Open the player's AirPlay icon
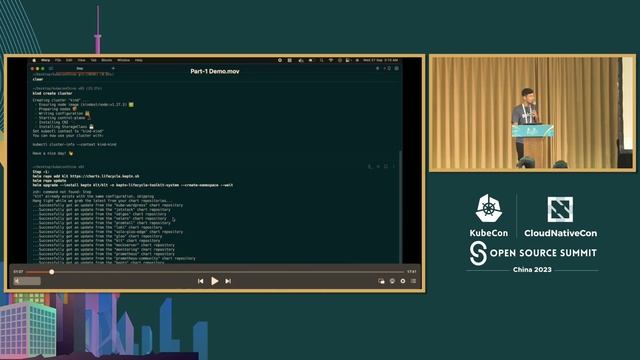This screenshot has height=360, width=640. point(392,281)
